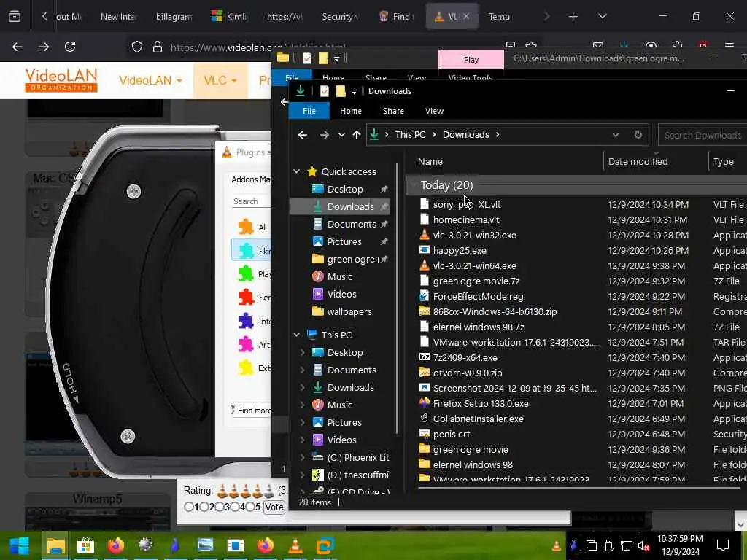Select rating 2 radio button
Screen dimensions: 747x560
point(204,507)
